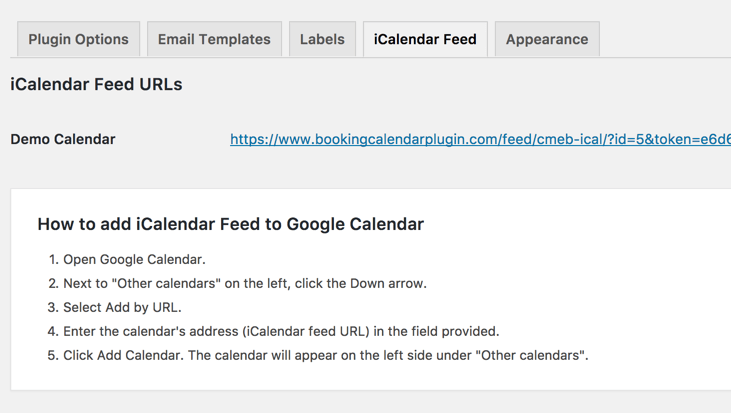Click step 4 about entering the calendar's address
The height and width of the screenshot is (413, 731).
click(281, 332)
